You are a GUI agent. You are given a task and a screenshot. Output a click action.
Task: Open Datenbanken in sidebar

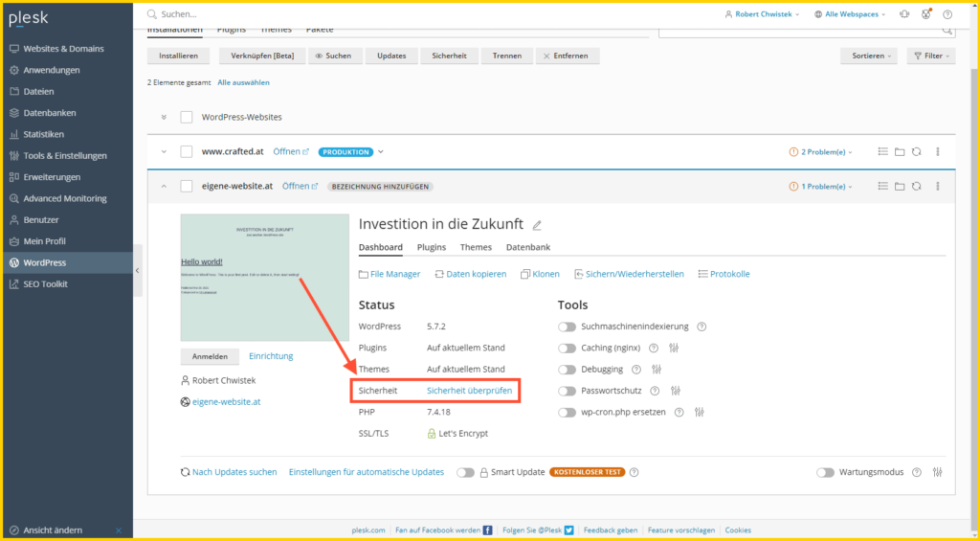pos(50,113)
